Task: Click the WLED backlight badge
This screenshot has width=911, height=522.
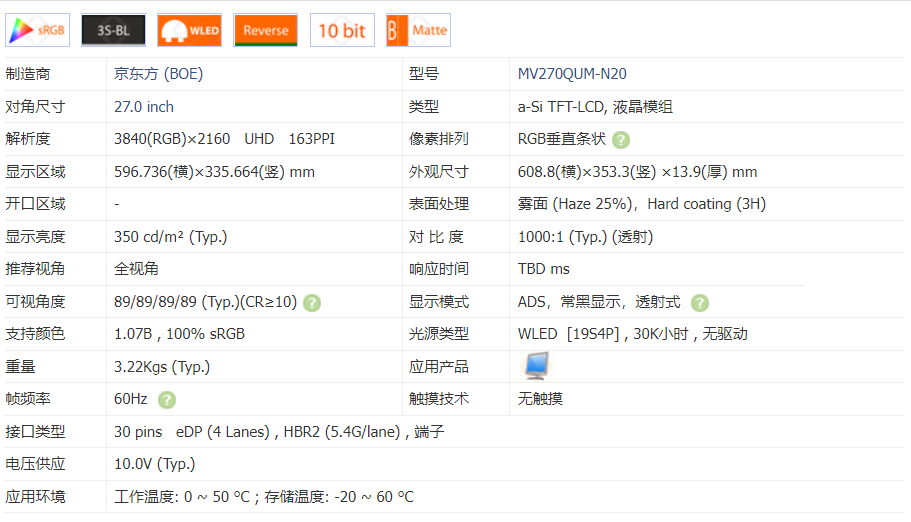Action: coord(189,30)
